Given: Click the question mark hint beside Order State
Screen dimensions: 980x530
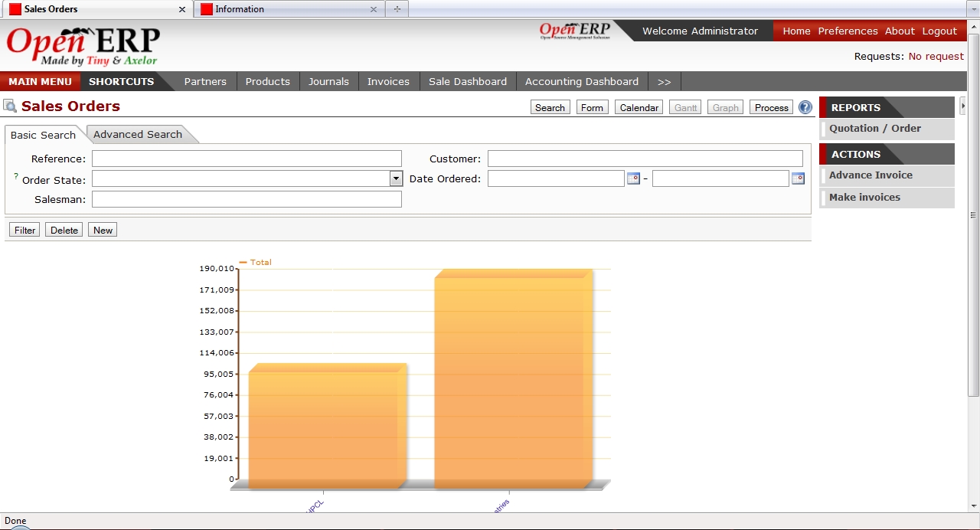Looking at the screenshot, I should click(x=14, y=175).
